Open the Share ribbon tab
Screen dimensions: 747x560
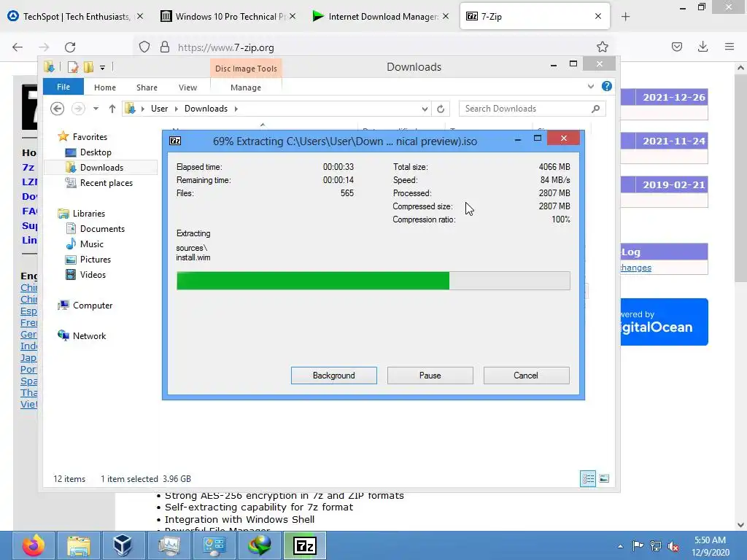(x=147, y=87)
